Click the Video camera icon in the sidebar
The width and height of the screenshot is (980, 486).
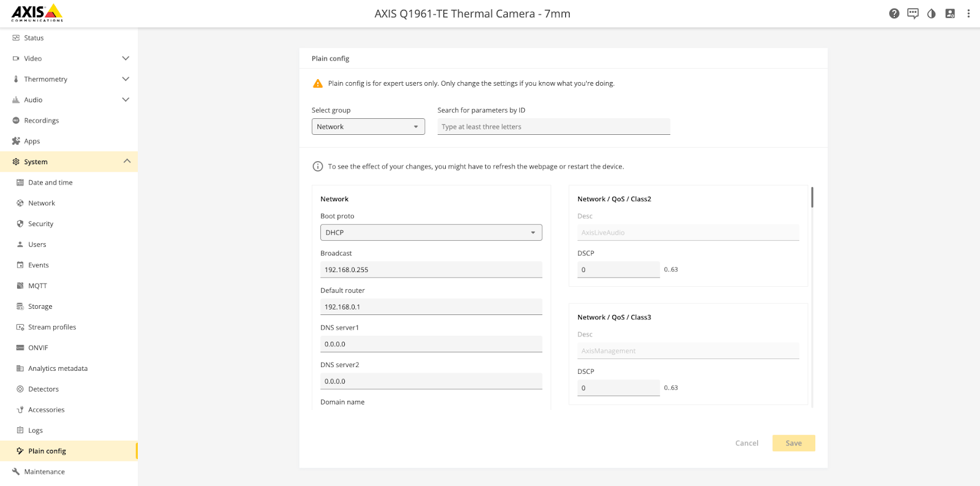point(16,59)
